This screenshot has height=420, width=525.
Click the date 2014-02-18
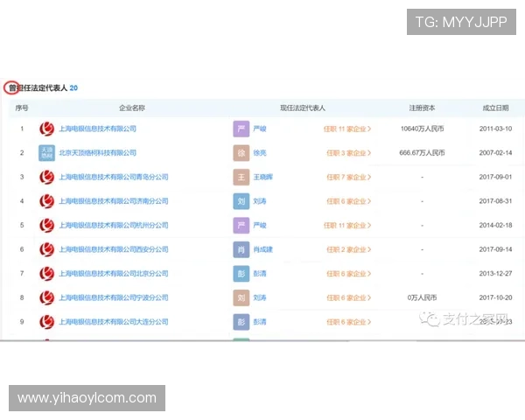pyautogui.click(x=495, y=225)
